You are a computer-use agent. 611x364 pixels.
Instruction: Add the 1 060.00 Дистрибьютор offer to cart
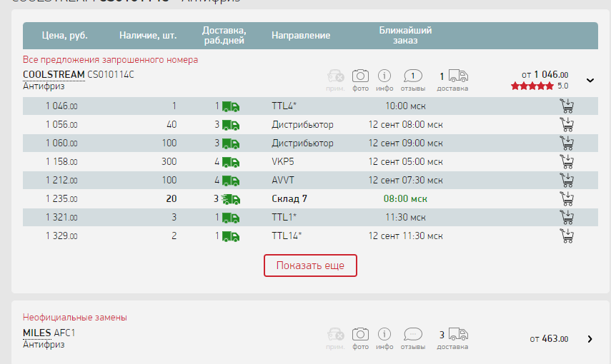tap(567, 143)
